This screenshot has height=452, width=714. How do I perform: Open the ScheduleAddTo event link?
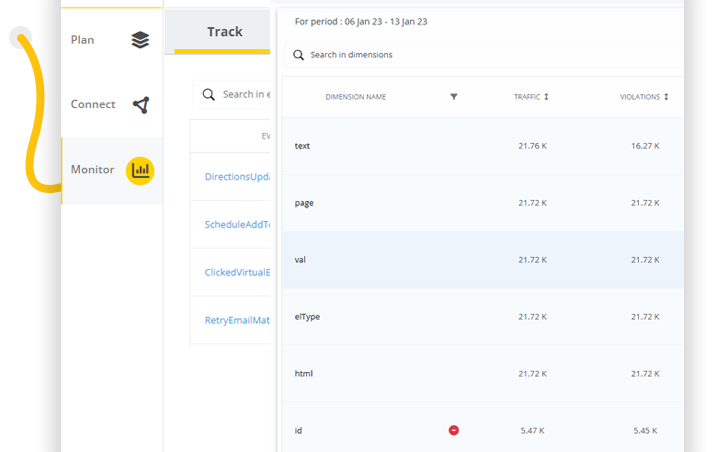point(237,225)
